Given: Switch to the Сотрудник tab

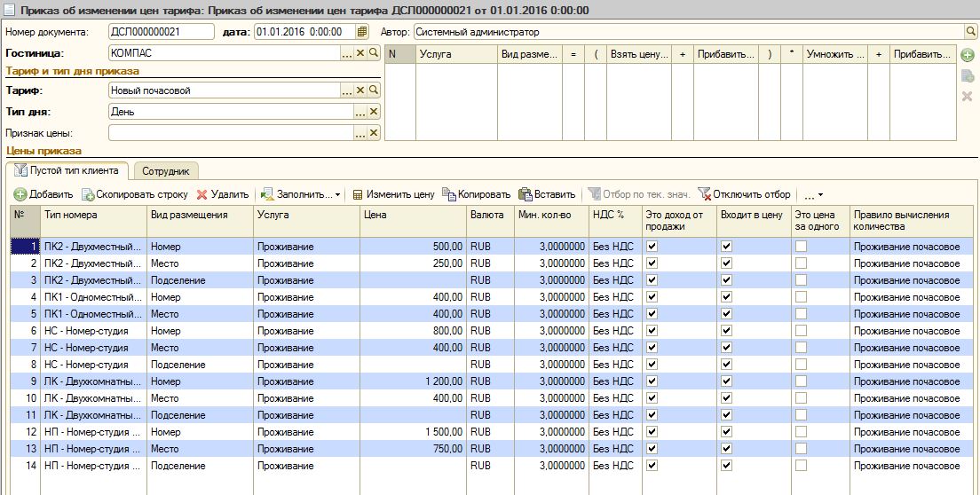Looking at the screenshot, I should pos(166,170).
